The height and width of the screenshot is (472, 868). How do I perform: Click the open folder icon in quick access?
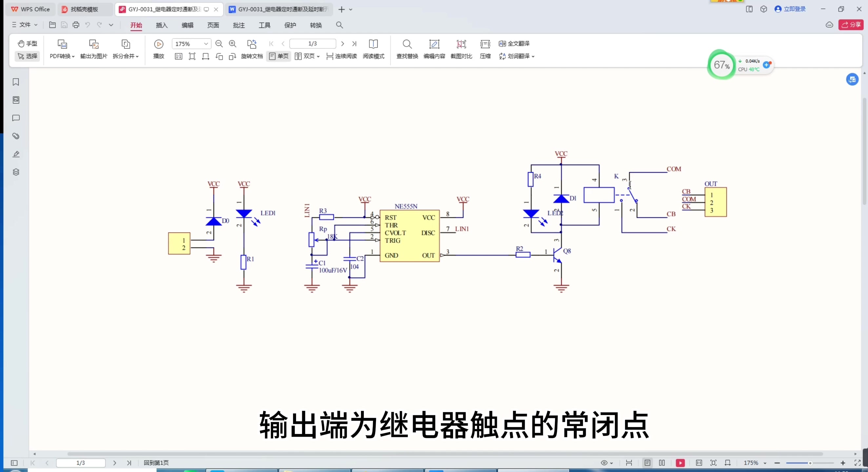[52, 25]
